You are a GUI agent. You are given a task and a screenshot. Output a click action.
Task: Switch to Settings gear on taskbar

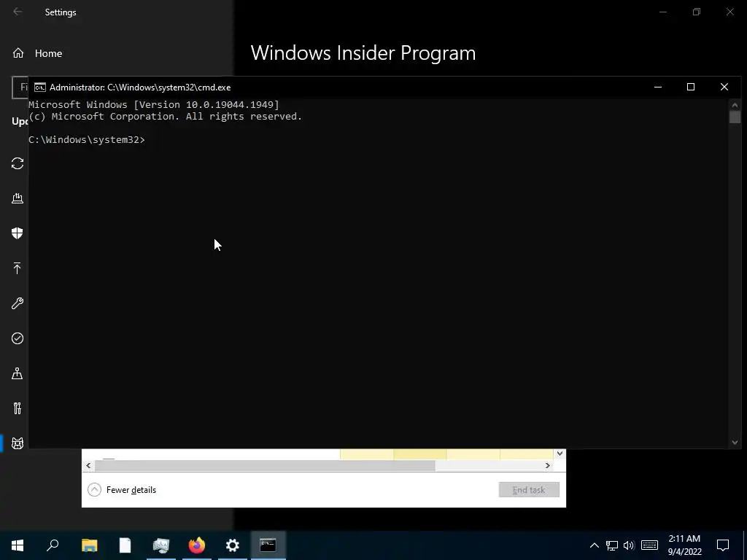[233, 545]
